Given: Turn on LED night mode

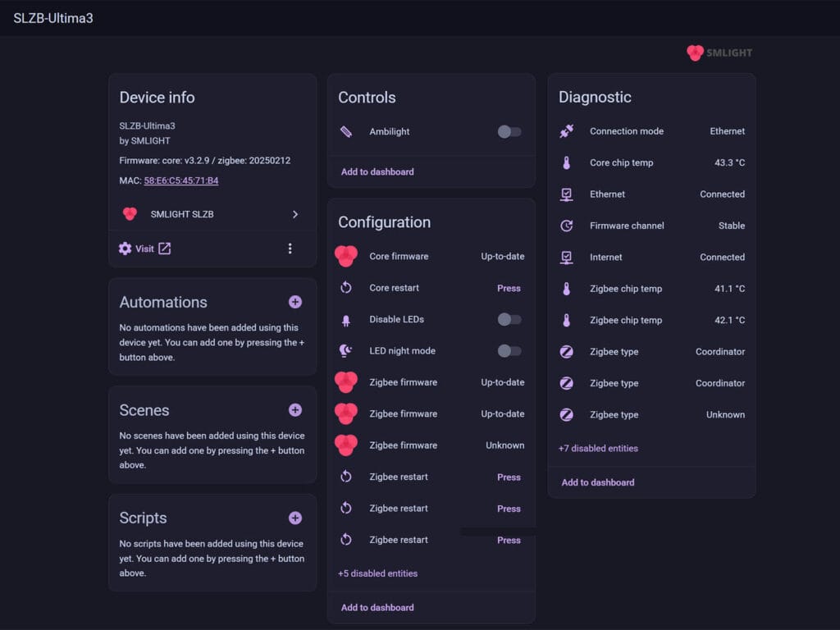Looking at the screenshot, I should (x=509, y=350).
